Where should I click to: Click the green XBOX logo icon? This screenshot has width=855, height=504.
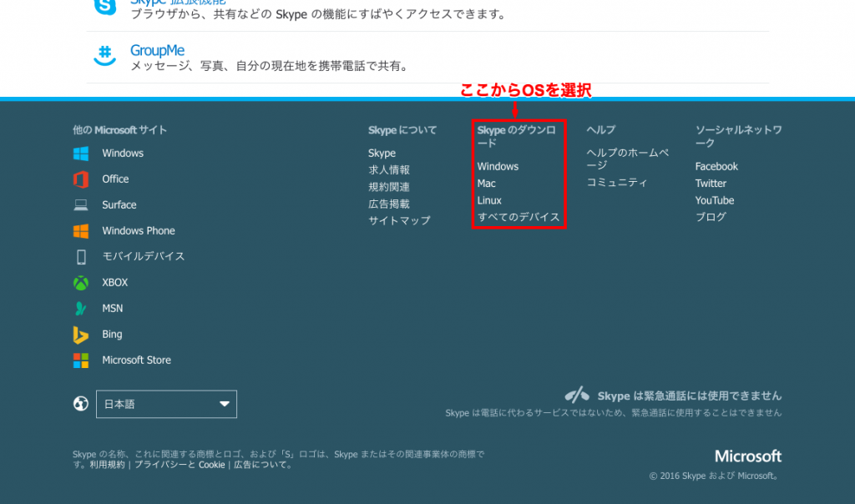pos(81,283)
